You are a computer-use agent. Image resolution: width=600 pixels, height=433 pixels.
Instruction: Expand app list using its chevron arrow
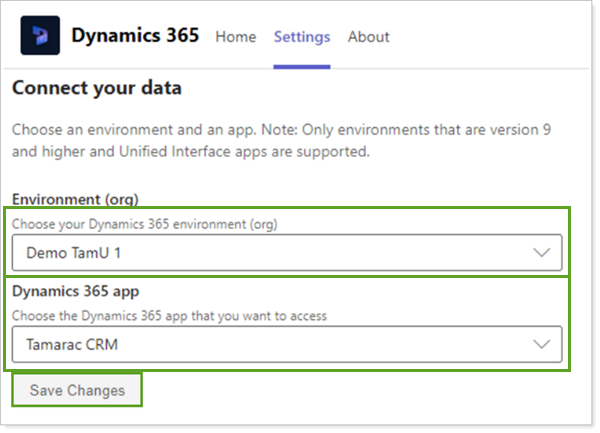coord(542,345)
